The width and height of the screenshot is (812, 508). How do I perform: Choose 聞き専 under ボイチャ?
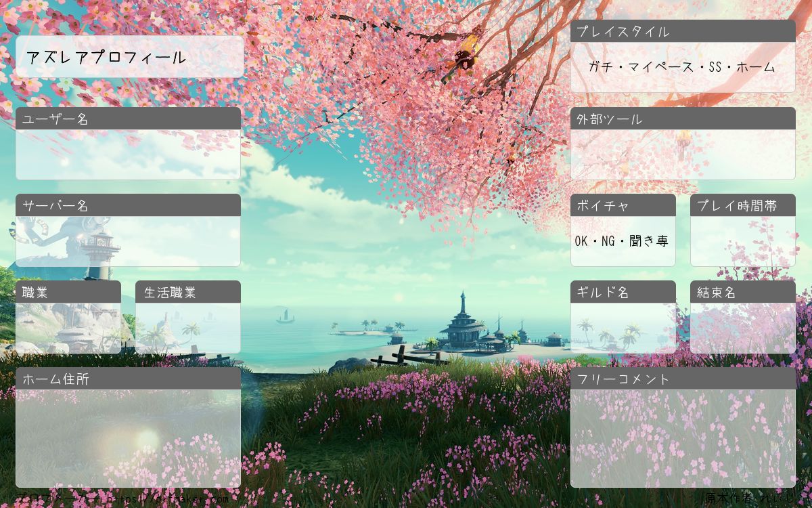click(648, 241)
